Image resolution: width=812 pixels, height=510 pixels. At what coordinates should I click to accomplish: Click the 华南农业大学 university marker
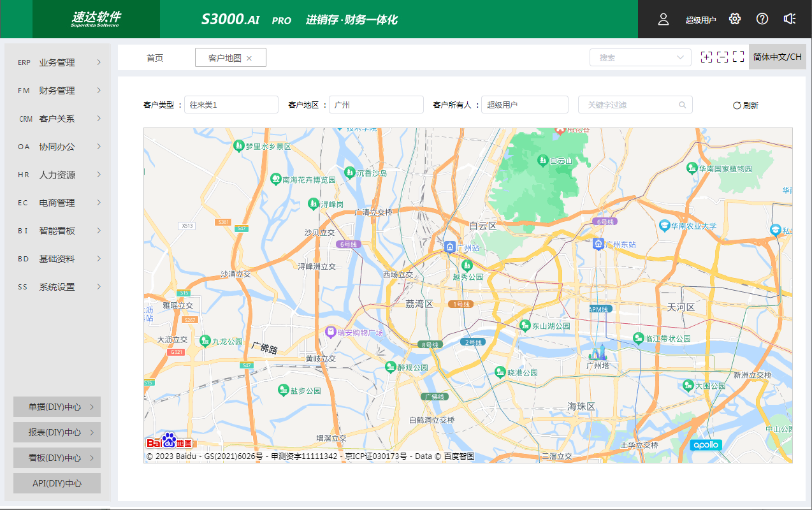(x=665, y=226)
